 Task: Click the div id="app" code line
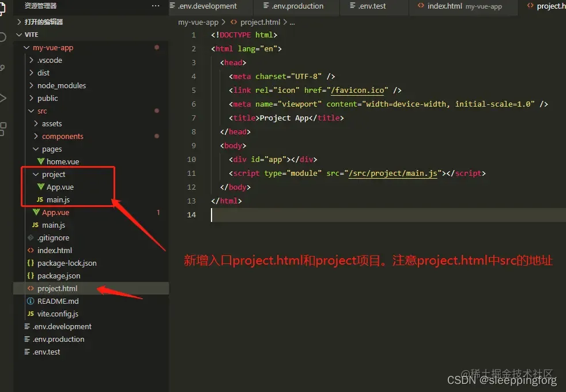pos(273,160)
